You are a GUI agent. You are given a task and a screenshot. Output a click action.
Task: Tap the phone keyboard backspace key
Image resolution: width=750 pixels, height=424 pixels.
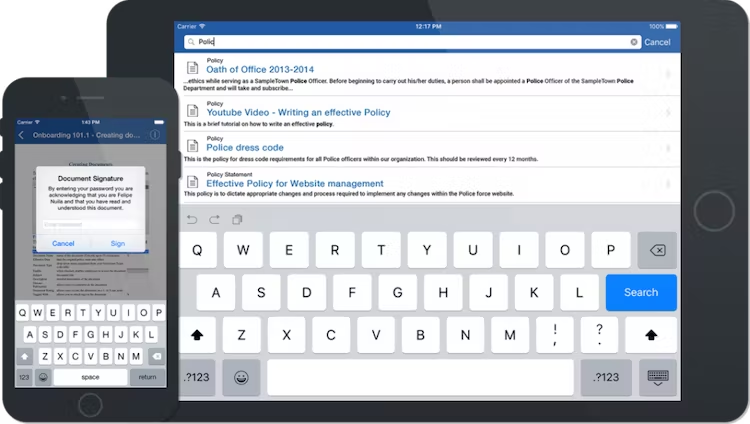click(x=156, y=357)
